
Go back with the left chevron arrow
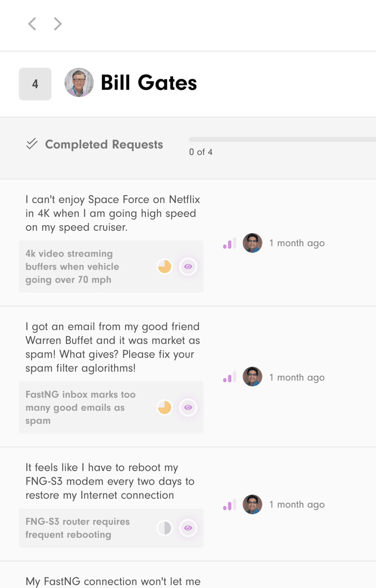(x=32, y=24)
